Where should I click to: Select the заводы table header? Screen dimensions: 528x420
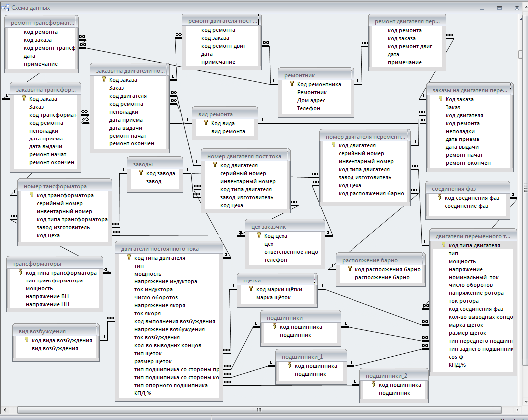click(155, 164)
